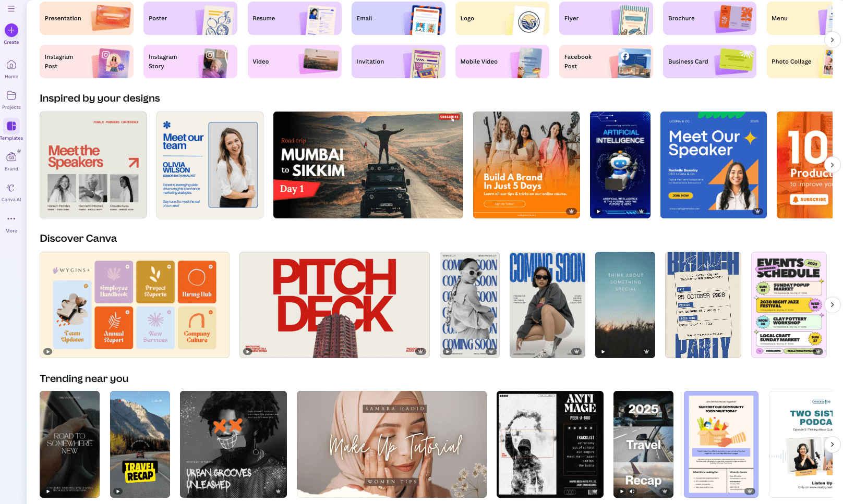Choose the Instagram Post category

tap(86, 61)
